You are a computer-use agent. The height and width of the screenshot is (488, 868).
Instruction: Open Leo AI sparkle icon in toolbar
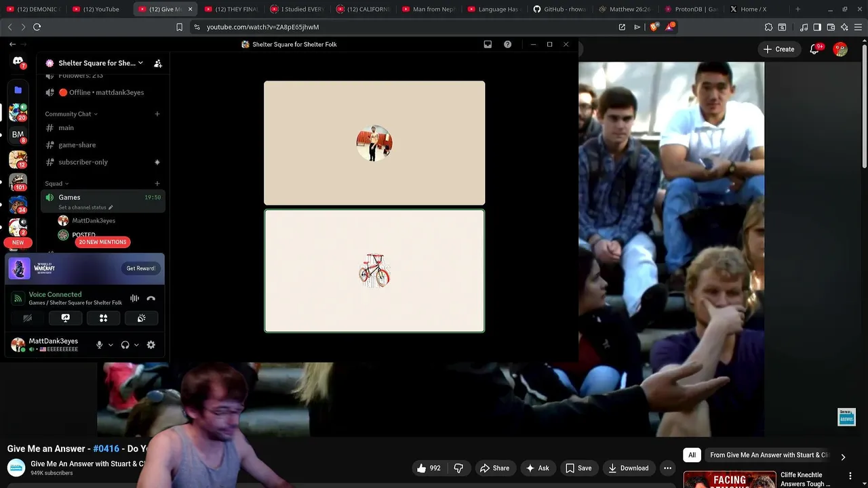click(844, 27)
